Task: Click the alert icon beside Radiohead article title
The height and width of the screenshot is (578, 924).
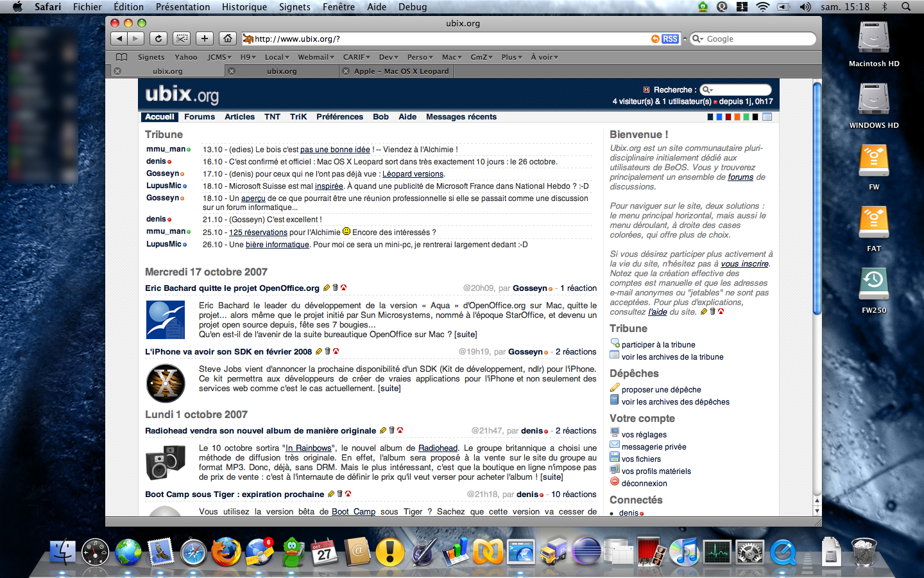Action: pos(400,430)
